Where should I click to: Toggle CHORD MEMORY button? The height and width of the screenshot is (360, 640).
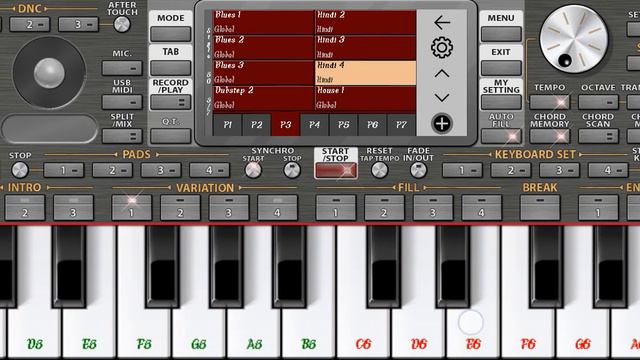point(549,136)
